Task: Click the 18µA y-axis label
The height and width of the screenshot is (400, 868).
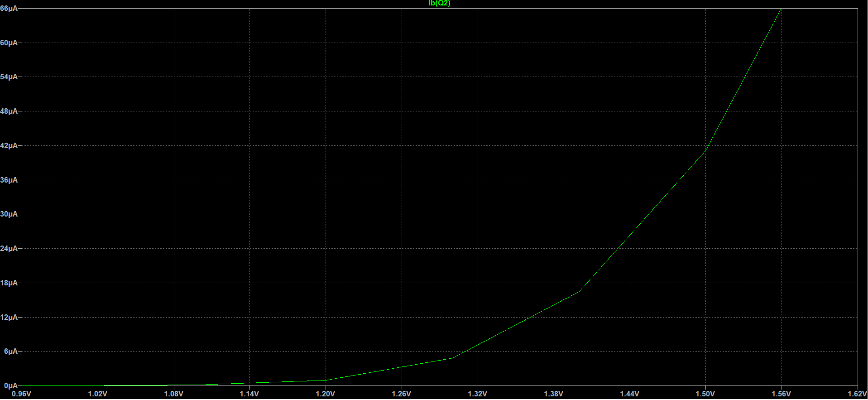Action: 9,283
